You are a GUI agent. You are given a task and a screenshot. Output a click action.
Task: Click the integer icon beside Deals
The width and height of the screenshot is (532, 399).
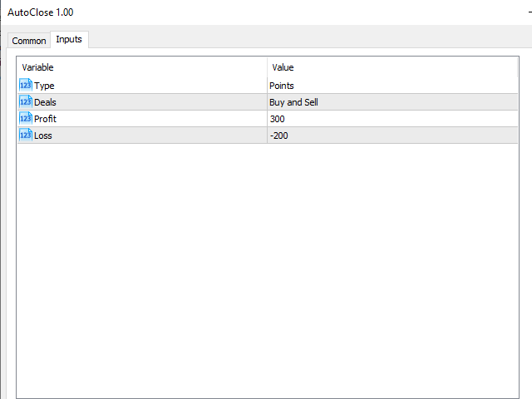[x=25, y=101]
